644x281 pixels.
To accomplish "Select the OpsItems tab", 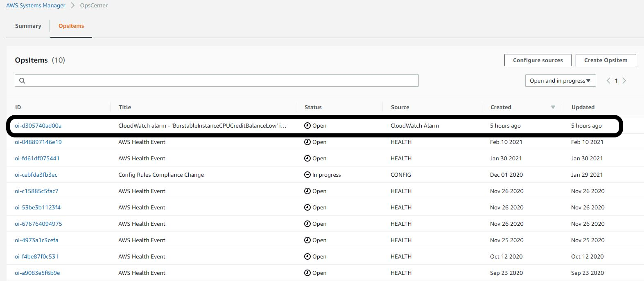I will 71,26.
